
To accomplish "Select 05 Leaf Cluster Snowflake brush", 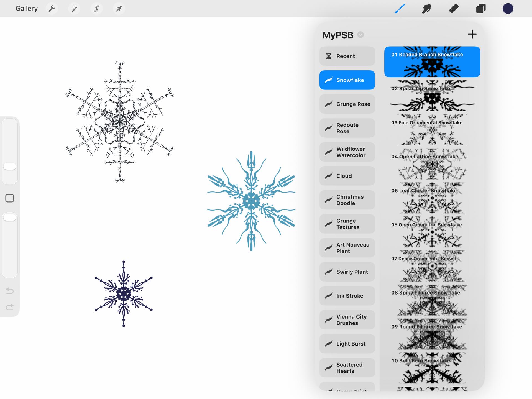I will tap(432, 198).
